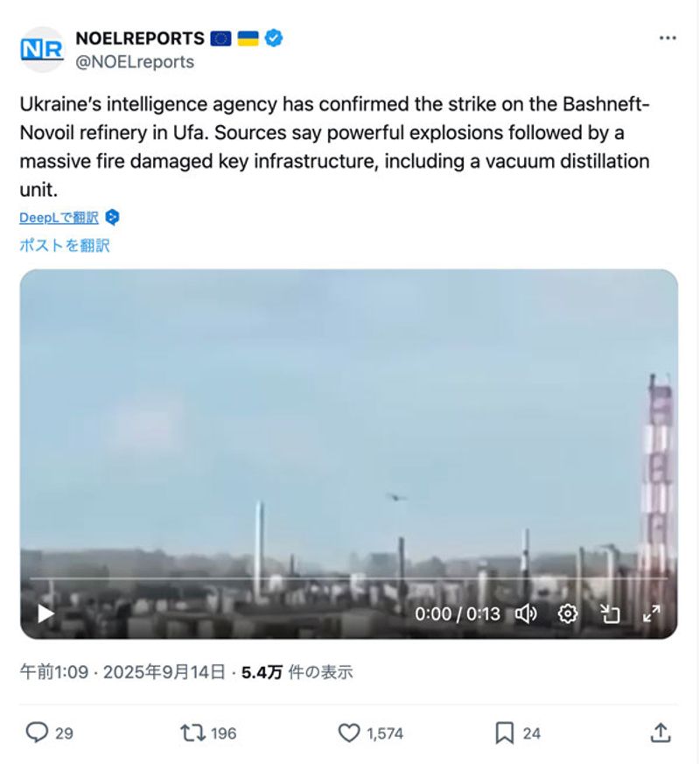Open the three-dot more options menu
The image size is (700, 764).
(668, 38)
